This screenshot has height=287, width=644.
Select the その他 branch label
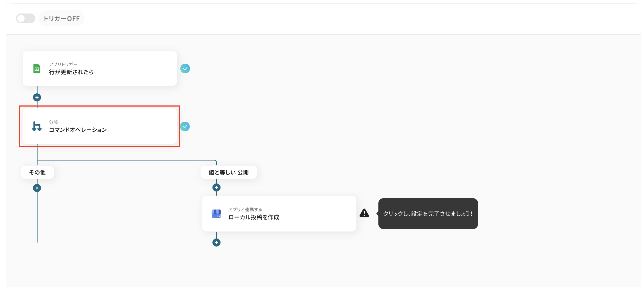point(37,172)
